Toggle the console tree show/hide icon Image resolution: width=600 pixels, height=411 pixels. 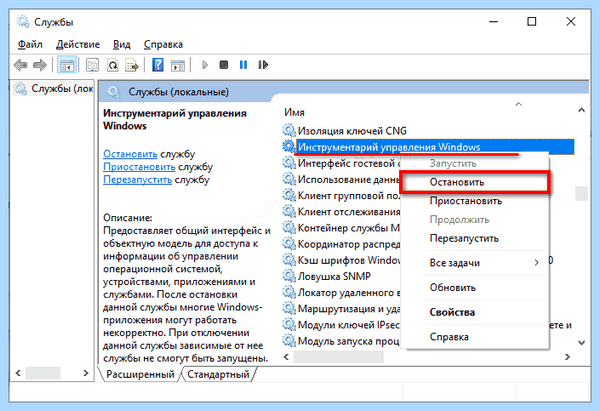[67, 65]
